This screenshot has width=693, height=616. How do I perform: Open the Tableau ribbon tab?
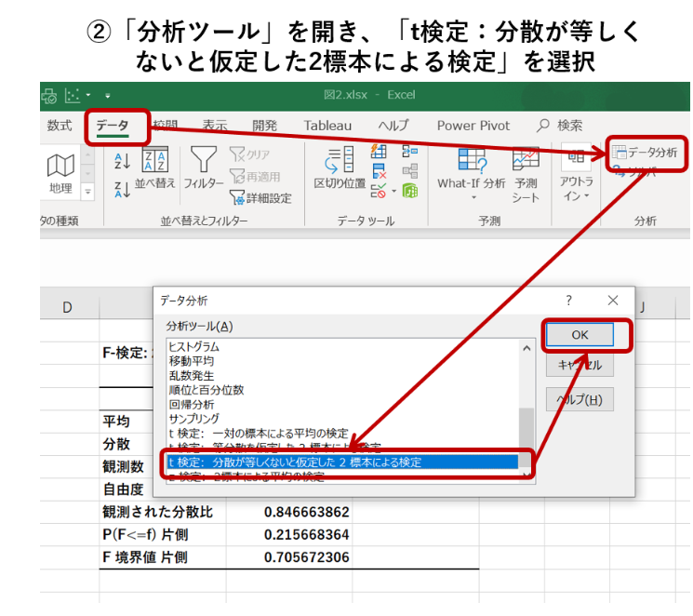[327, 126]
